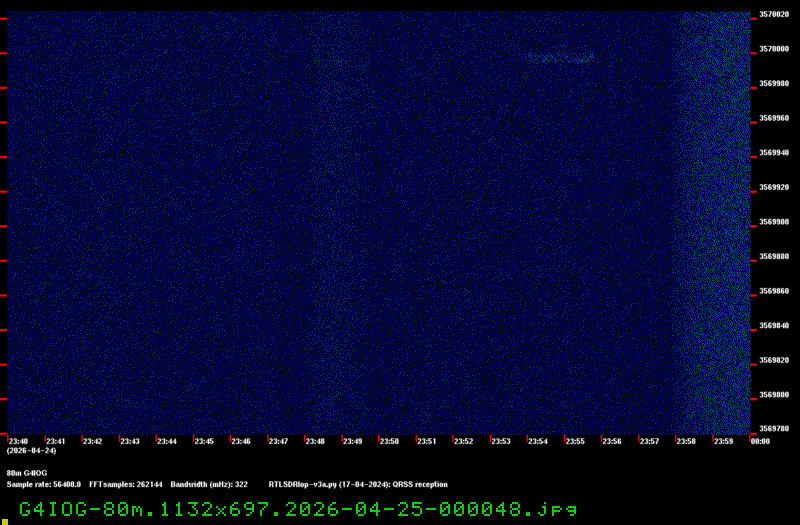Screen dimensions: 800x525
Task: Select the Sample rate value text
Action: (44, 484)
